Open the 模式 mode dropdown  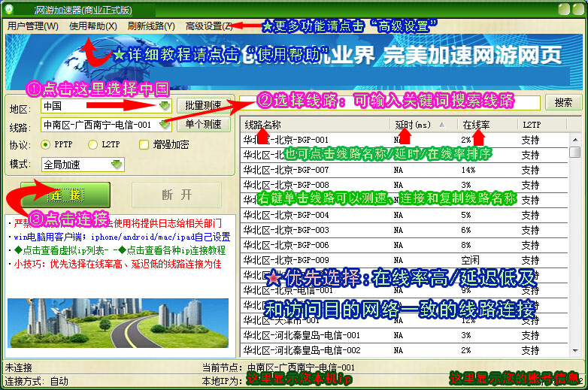[x=116, y=164]
